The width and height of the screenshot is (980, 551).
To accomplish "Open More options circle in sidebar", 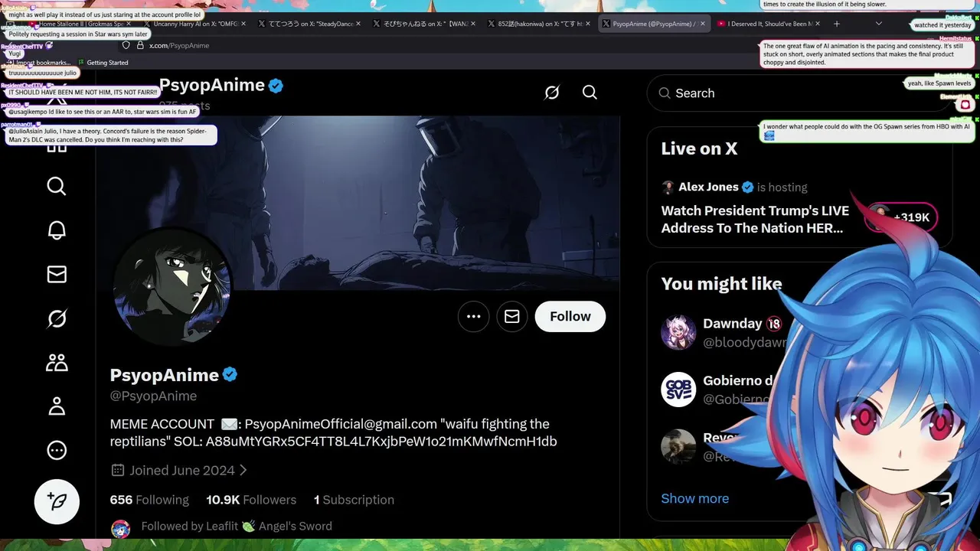I will [57, 450].
